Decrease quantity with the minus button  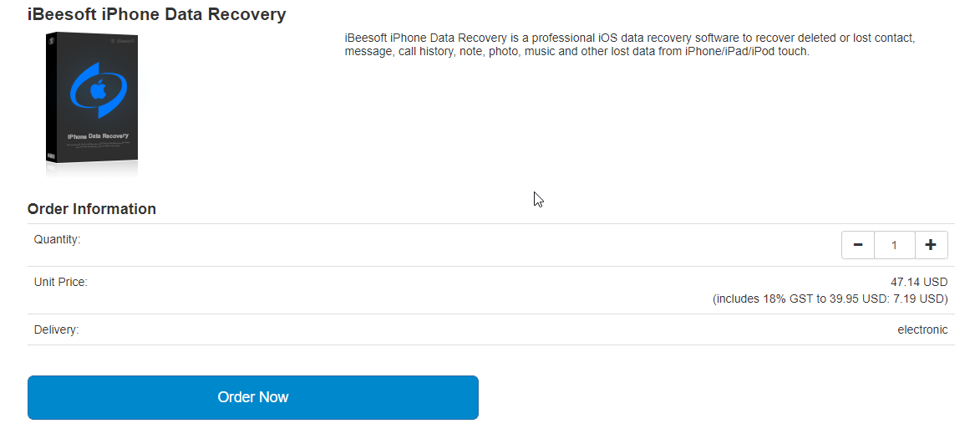point(857,245)
